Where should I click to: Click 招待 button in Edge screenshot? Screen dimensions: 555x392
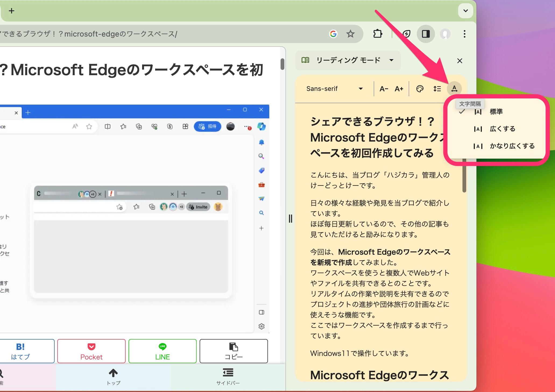coord(207,126)
